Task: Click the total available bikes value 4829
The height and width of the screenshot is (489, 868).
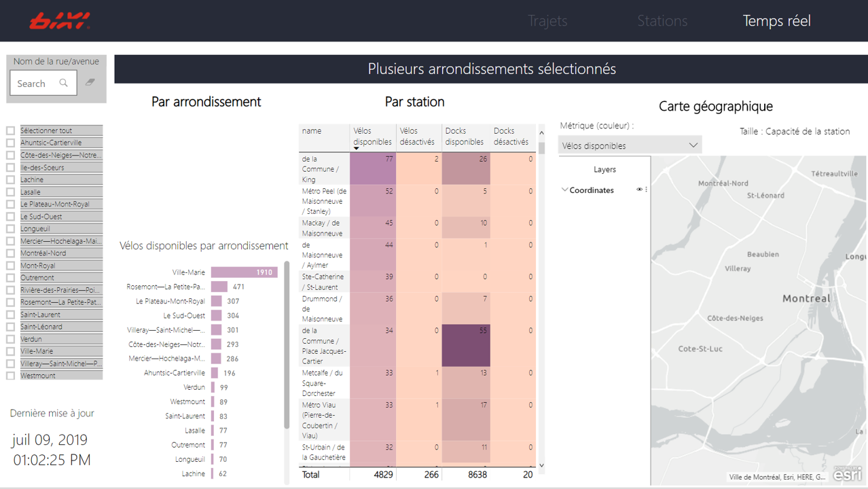Action: click(x=383, y=475)
